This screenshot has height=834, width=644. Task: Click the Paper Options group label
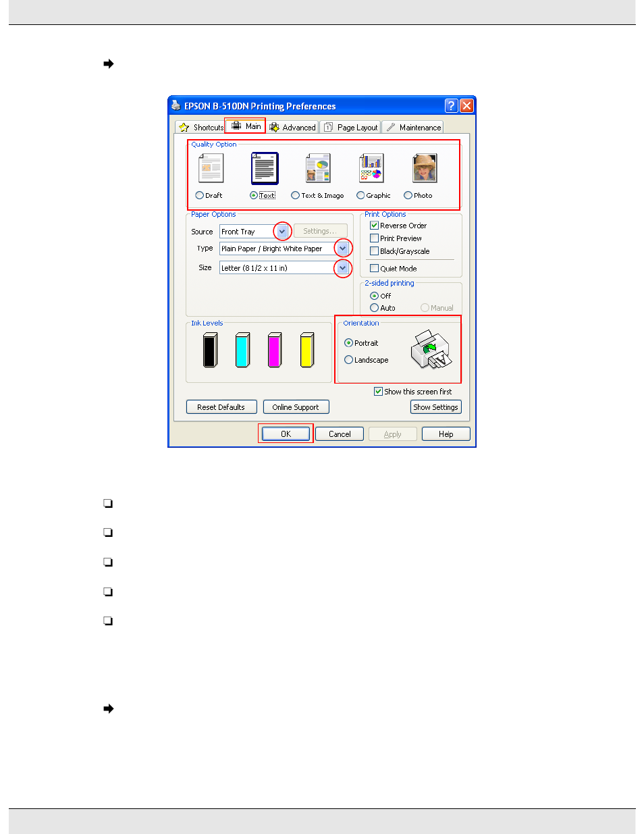pyautogui.click(x=213, y=214)
